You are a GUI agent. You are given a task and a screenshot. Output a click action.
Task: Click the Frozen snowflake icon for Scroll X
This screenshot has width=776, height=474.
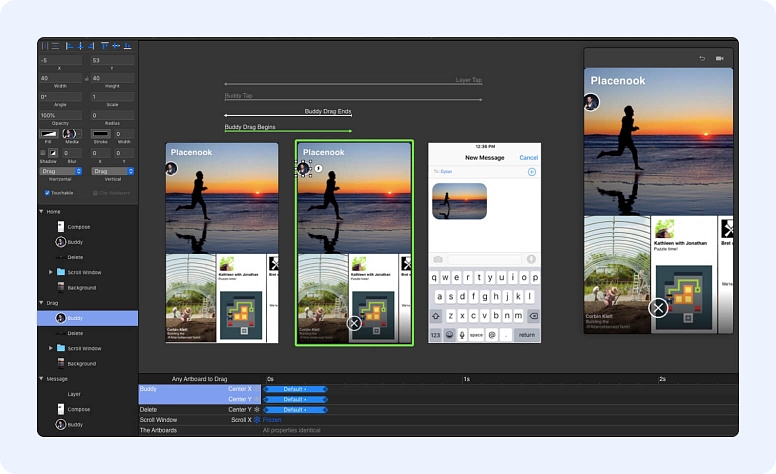(x=257, y=420)
